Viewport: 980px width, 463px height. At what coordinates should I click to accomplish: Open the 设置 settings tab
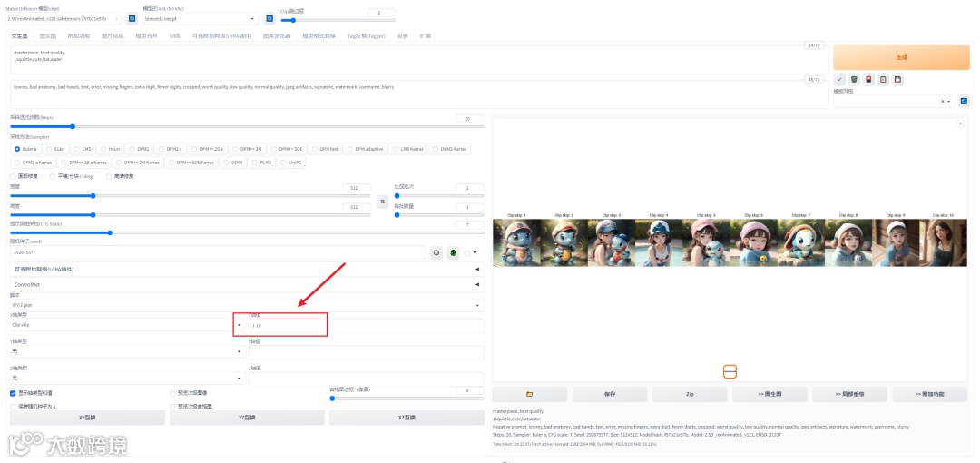pyautogui.click(x=403, y=35)
